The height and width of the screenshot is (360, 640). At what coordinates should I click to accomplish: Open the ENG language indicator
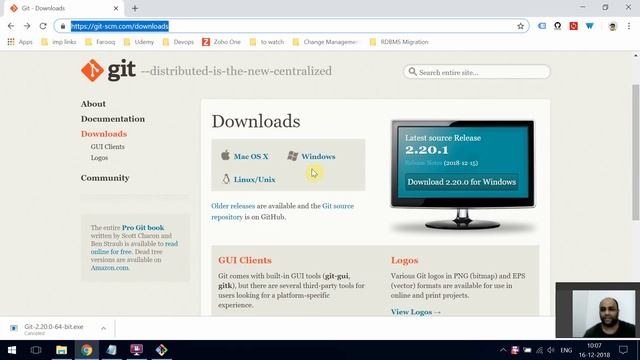(x=566, y=350)
